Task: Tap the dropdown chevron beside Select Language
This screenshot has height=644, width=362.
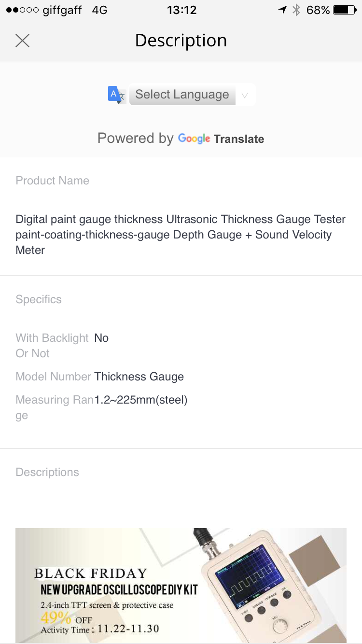Action: click(x=245, y=95)
